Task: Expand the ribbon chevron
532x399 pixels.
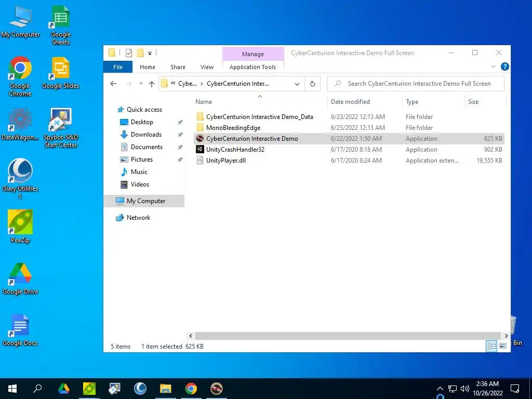Action: tap(494, 67)
